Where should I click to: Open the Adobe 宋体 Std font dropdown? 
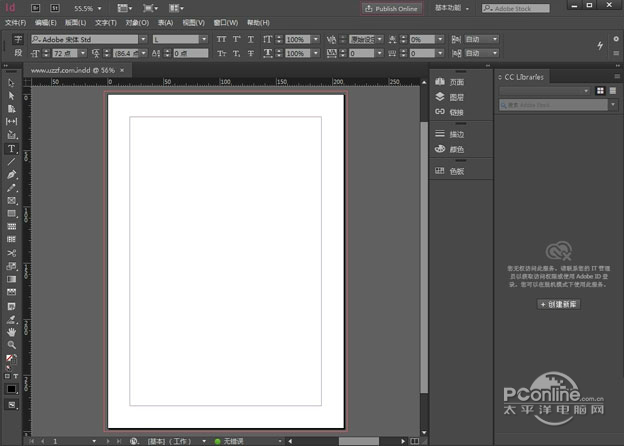pos(144,39)
